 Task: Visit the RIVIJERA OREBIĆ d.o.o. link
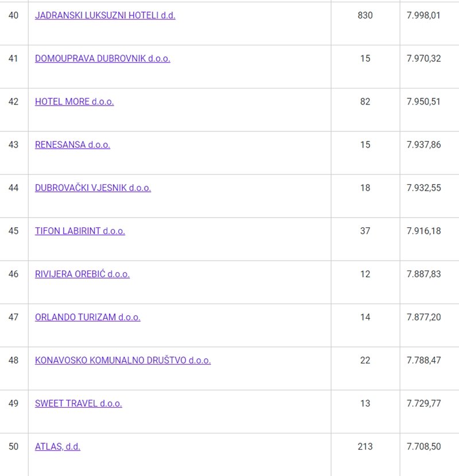coord(82,274)
